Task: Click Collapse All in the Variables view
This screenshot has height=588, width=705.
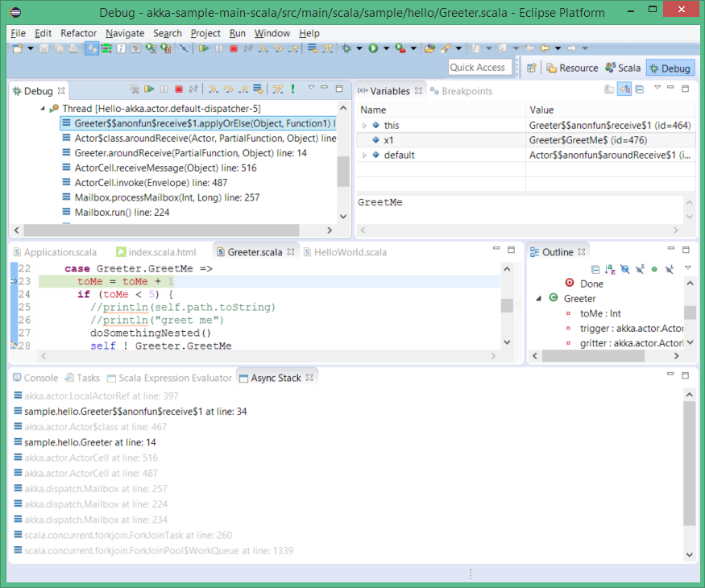Action: point(639,89)
